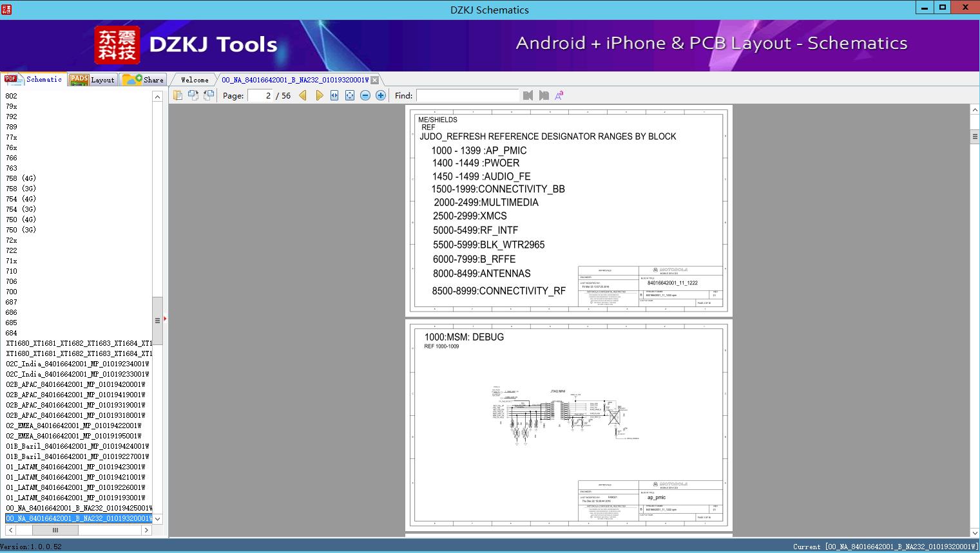Click the copy page icon in toolbar
Viewport: 980px width, 553px height.
click(178, 95)
